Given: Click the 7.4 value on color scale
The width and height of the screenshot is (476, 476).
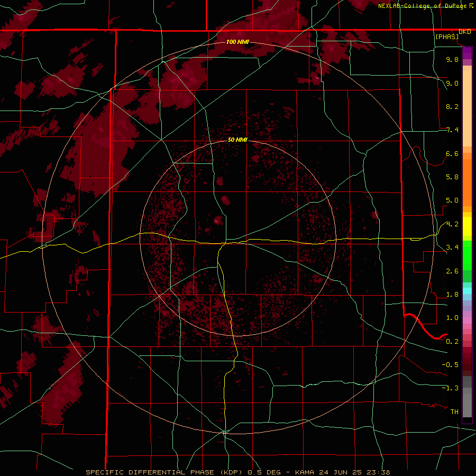Looking at the screenshot, I should [x=452, y=130].
